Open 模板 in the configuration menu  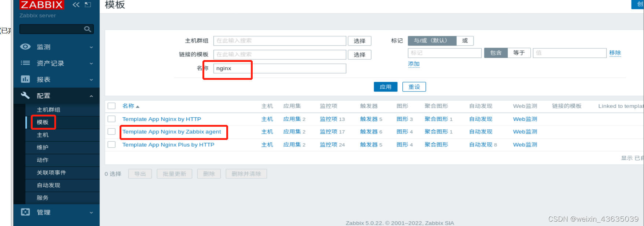(x=43, y=122)
